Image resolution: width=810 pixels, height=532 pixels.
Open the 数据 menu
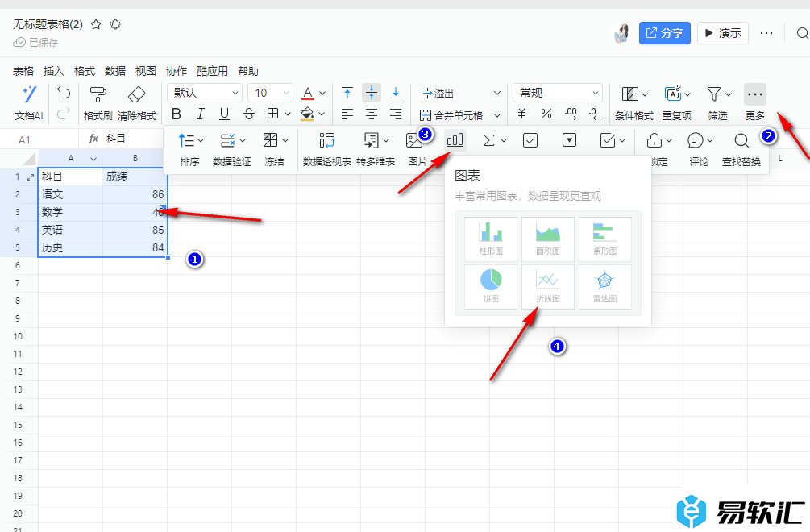coord(115,71)
